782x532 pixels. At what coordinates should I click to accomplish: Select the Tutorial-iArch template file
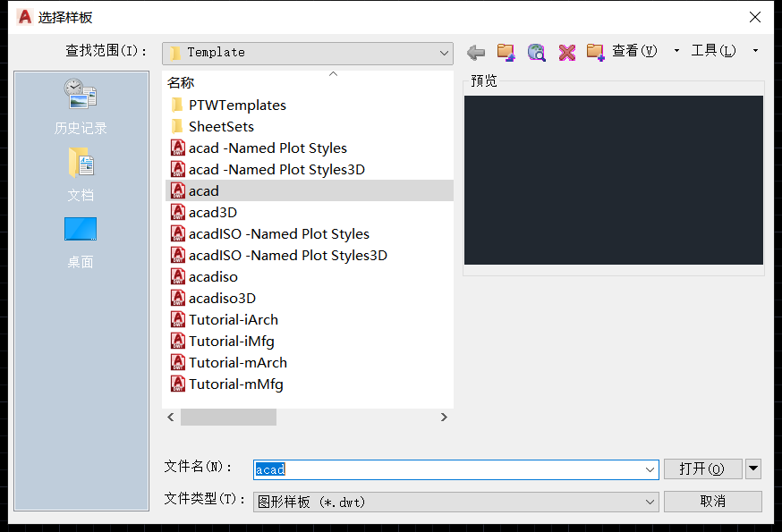233,320
